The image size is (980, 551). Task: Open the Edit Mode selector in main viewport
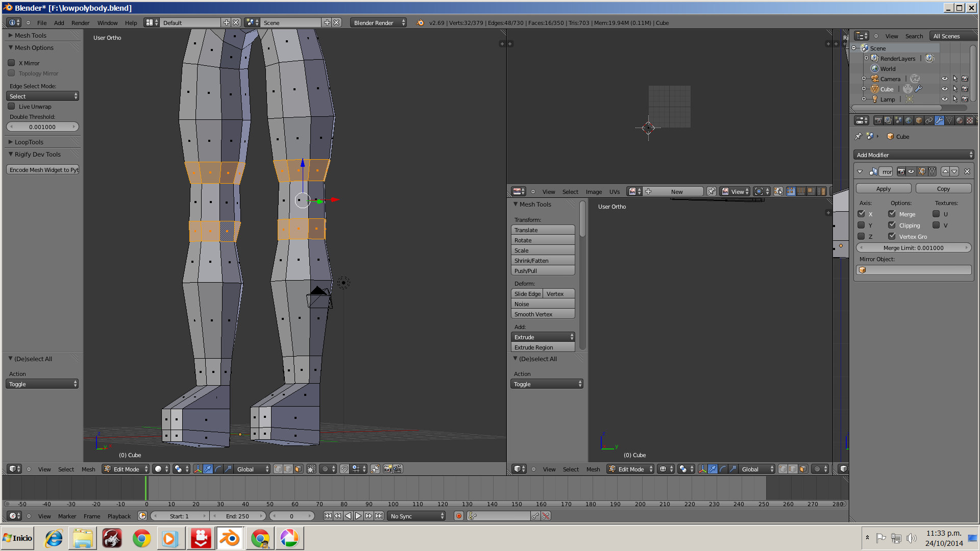(126, 469)
